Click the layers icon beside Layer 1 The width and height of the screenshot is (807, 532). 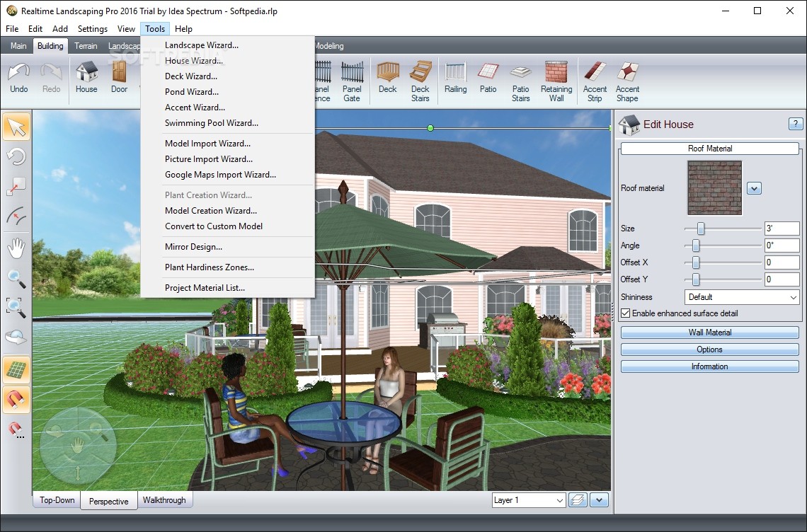point(578,500)
